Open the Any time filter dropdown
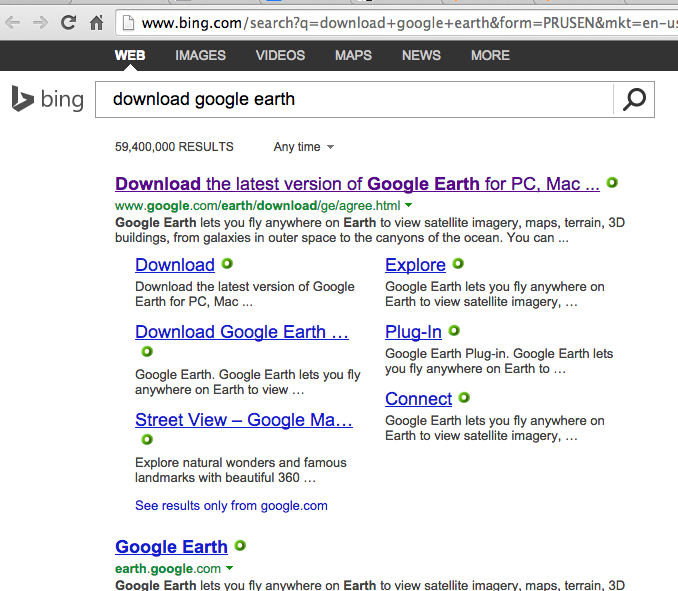Image resolution: width=678 pixels, height=591 pixels. [304, 147]
